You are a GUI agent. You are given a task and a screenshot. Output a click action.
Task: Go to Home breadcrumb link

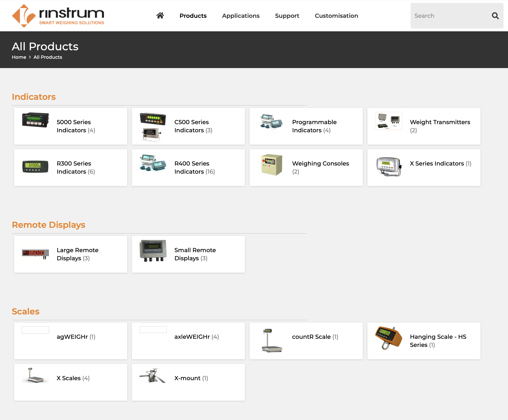click(x=19, y=57)
